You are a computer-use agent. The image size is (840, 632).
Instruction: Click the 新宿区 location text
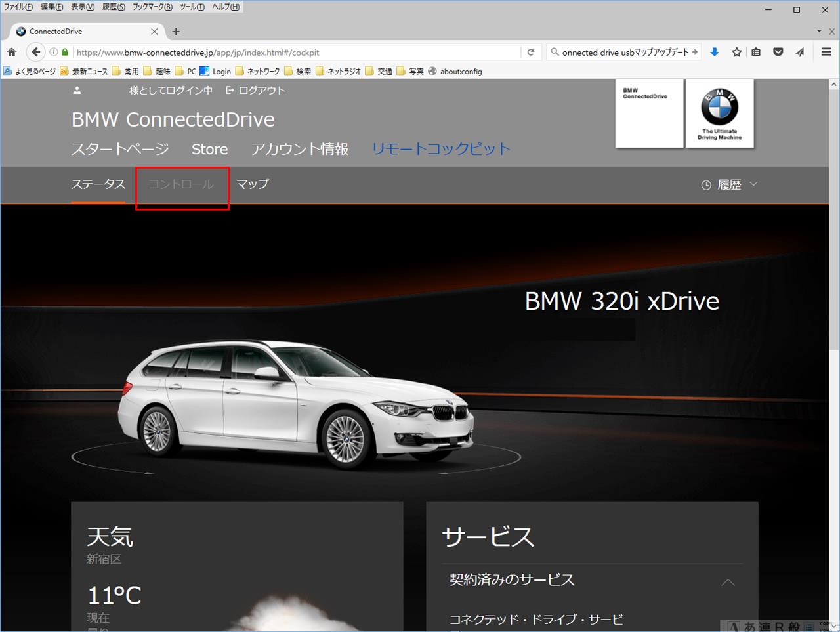point(104,559)
